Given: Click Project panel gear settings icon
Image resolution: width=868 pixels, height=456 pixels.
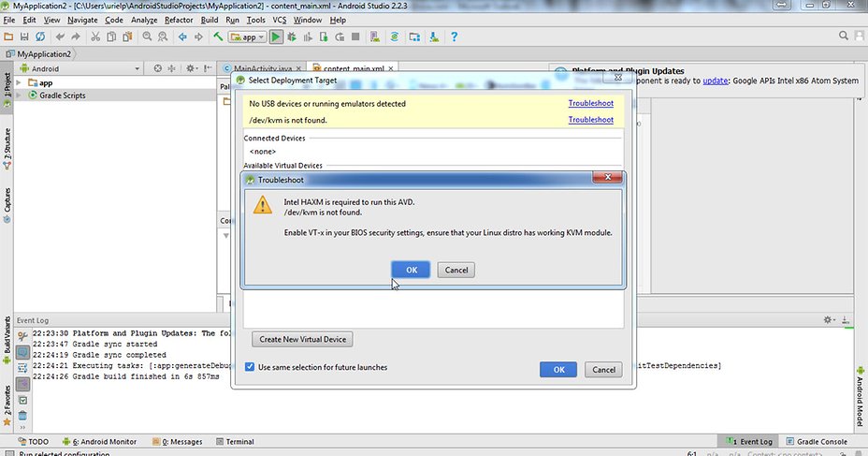Looking at the screenshot, I should tap(191, 68).
